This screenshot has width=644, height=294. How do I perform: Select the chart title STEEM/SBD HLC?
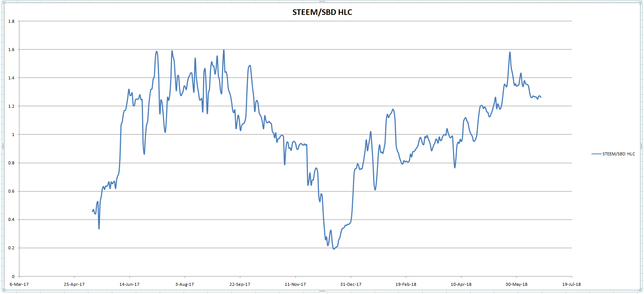click(x=322, y=12)
